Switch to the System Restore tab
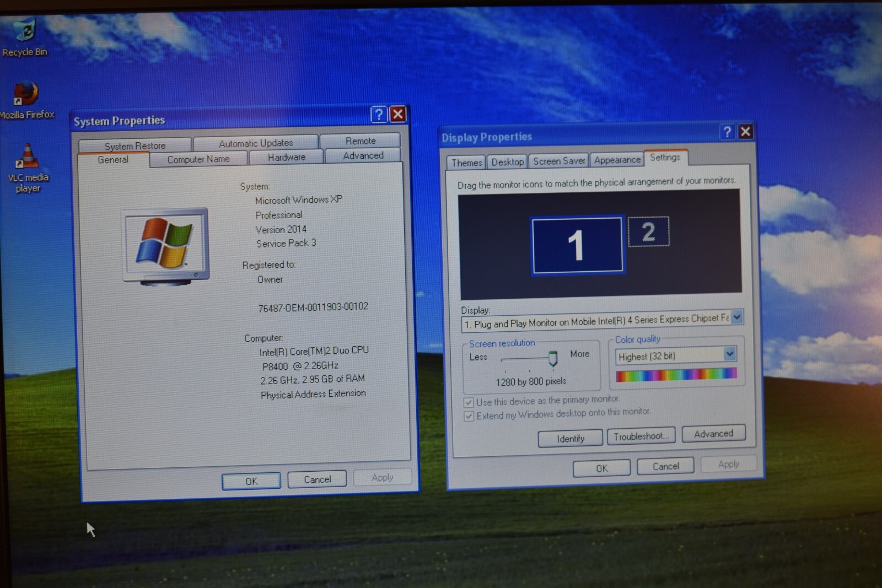This screenshot has width=882, height=588. click(x=135, y=145)
